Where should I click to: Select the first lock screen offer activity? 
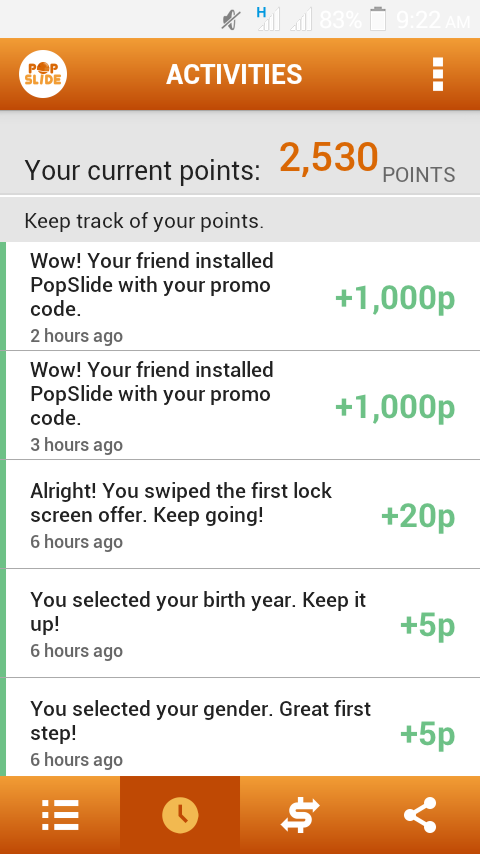pos(240,515)
